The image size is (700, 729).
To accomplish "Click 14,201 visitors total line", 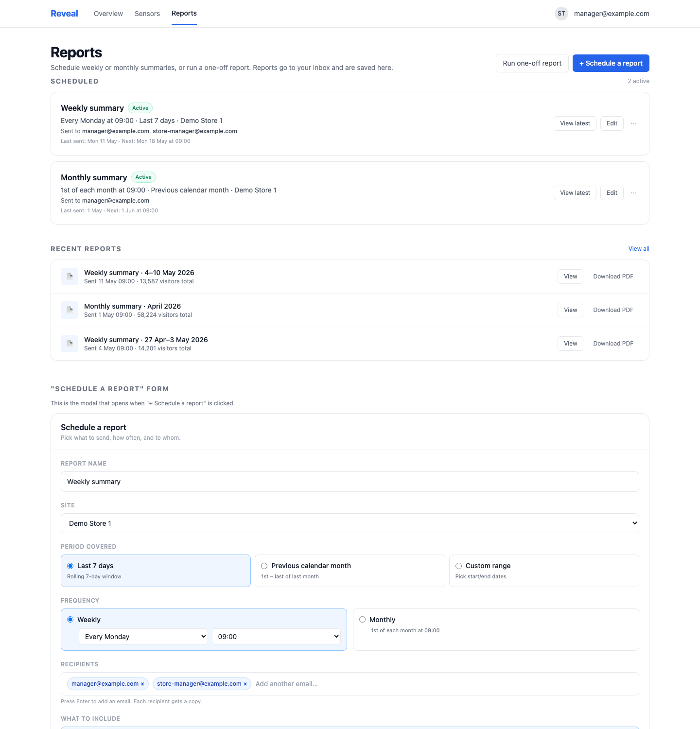I will click(x=138, y=348).
